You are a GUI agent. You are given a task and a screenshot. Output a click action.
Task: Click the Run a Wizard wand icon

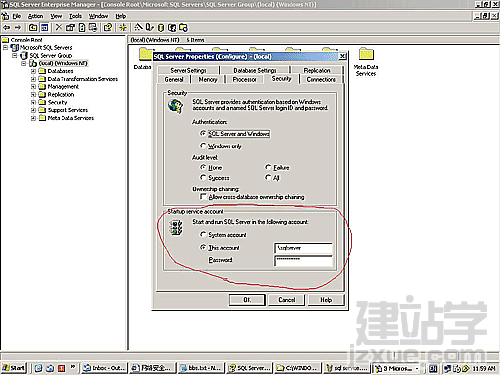pos(138,27)
